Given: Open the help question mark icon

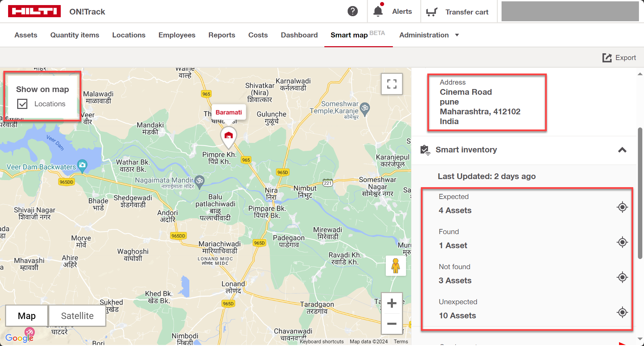Looking at the screenshot, I should tap(352, 11).
